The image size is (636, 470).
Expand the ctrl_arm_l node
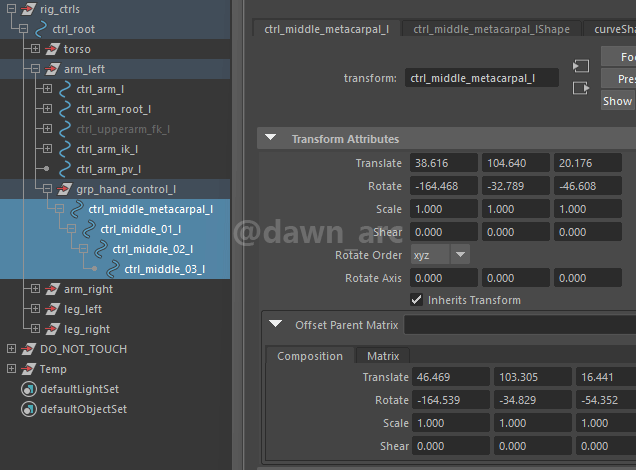coord(47,88)
